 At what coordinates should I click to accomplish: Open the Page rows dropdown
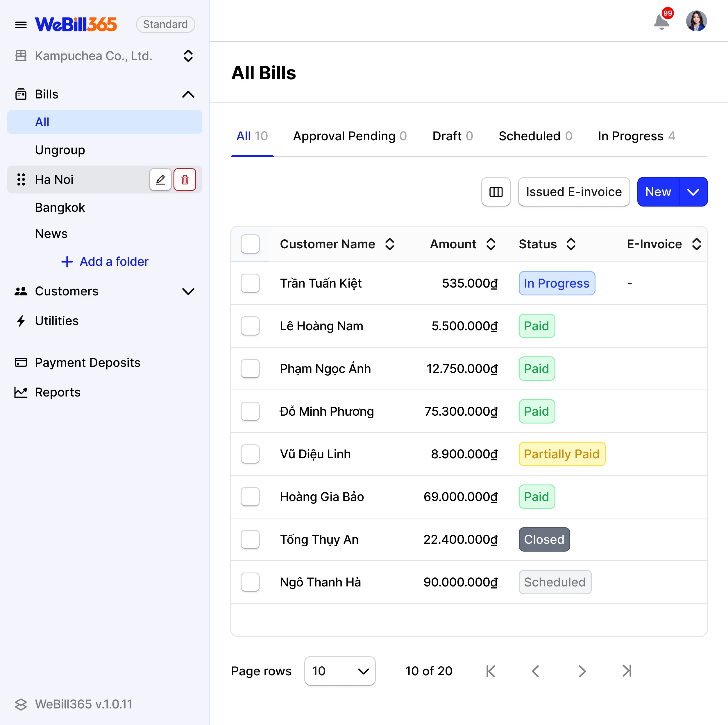339,671
